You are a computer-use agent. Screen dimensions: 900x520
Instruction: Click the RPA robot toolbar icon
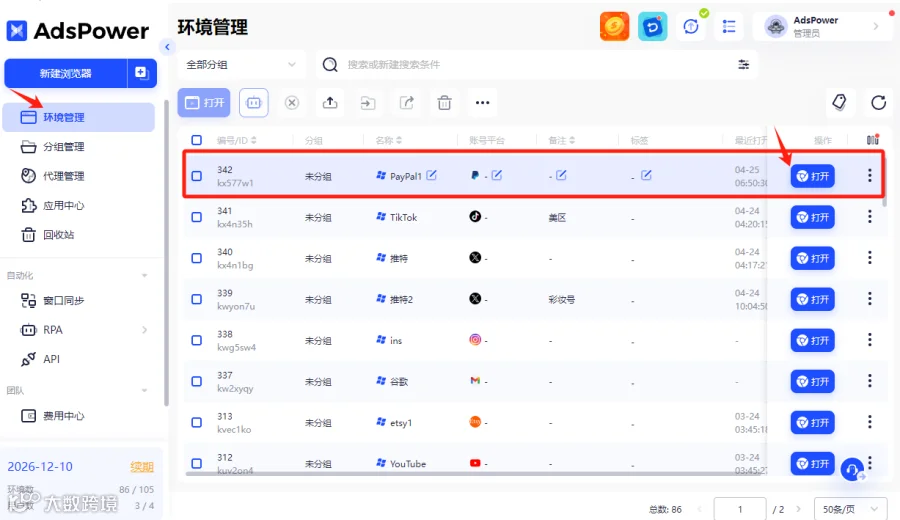click(254, 103)
